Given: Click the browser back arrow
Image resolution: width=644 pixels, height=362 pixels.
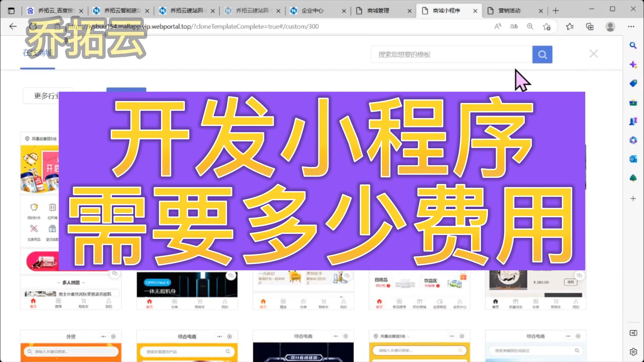Looking at the screenshot, I should tap(13, 26).
